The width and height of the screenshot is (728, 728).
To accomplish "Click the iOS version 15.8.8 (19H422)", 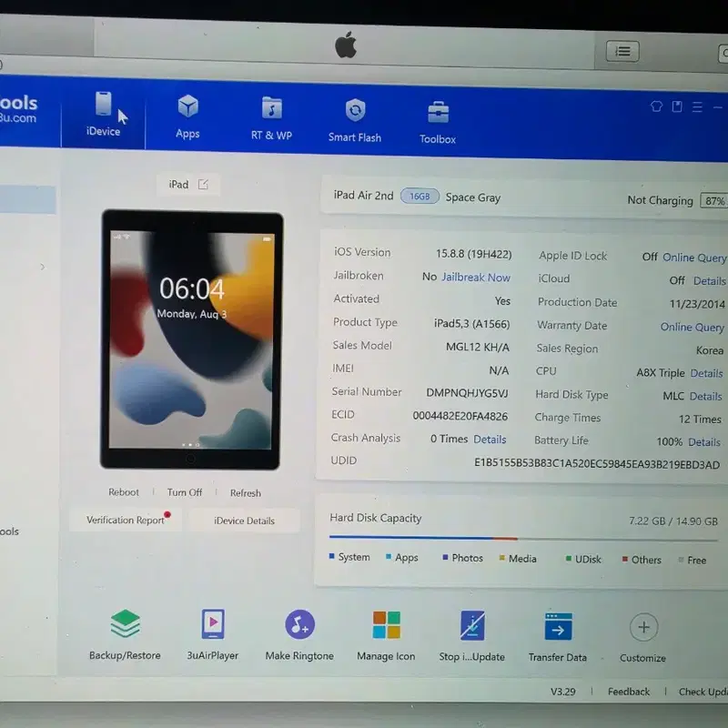I will (473, 254).
